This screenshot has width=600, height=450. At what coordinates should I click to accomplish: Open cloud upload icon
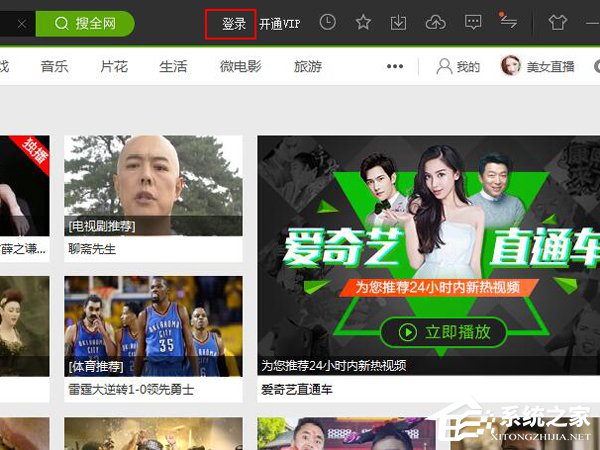[x=435, y=23]
